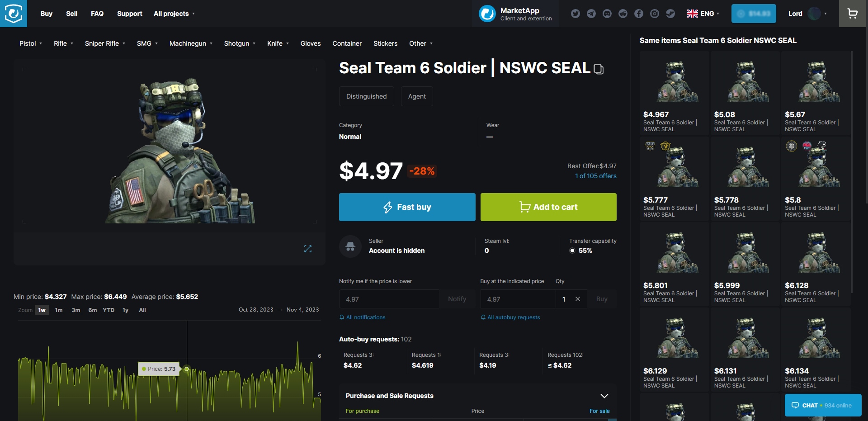Open the Shotgun category dropdown
868x421 pixels.
(240, 43)
